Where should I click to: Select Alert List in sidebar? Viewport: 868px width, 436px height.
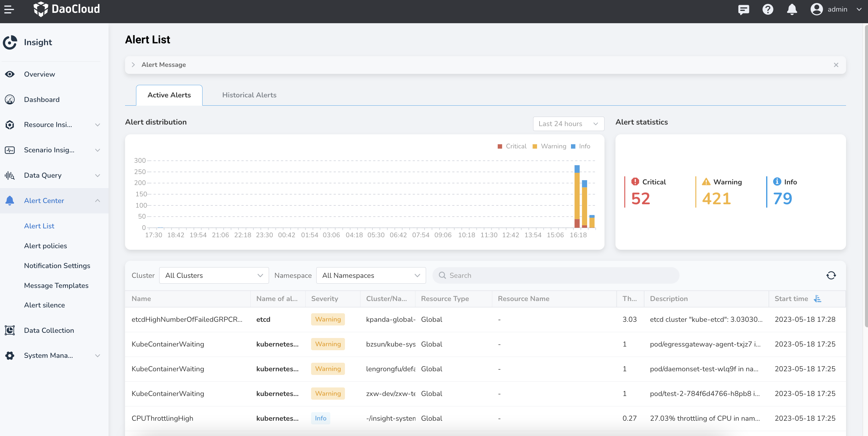point(39,226)
